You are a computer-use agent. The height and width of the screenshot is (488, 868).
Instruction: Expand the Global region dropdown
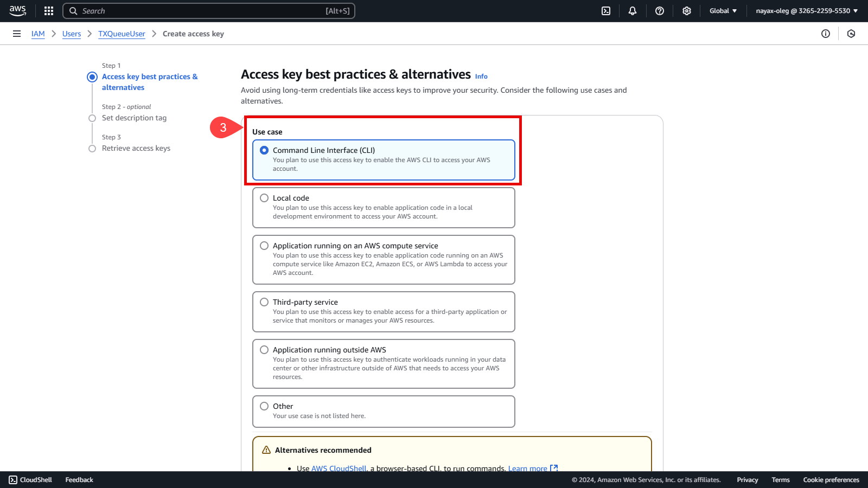[723, 11]
